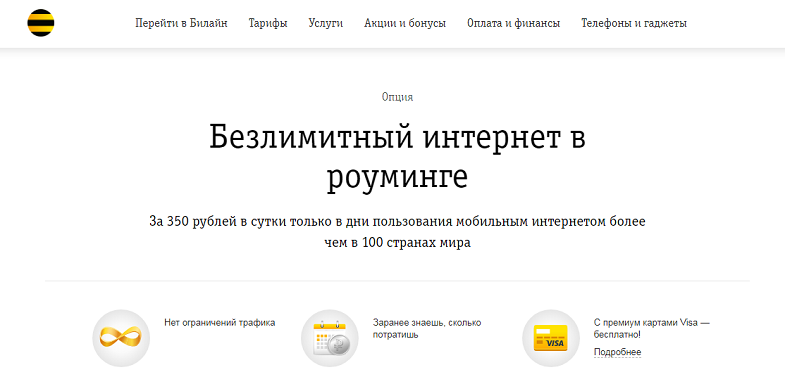Screen dimensions: 785x384
Task: Click the За 350 рублей в сутки description
Action: [398, 232]
